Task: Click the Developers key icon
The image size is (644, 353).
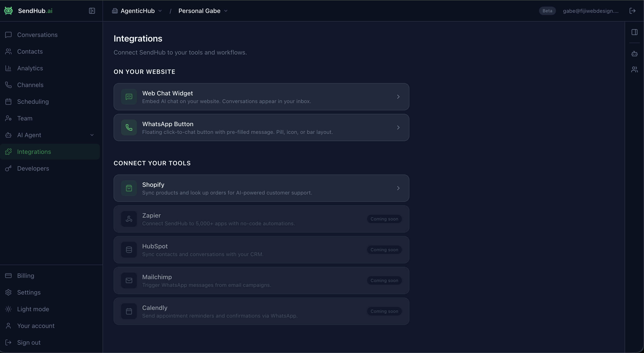Action: pyautogui.click(x=8, y=169)
